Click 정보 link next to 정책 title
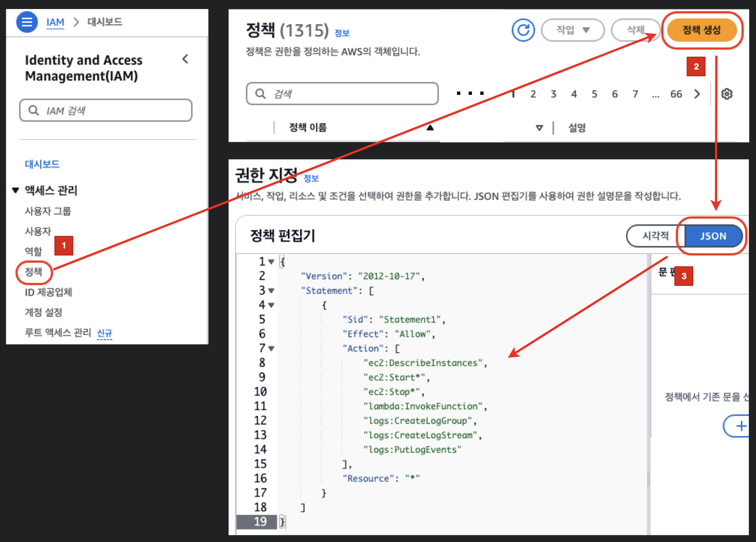The height and width of the screenshot is (542, 756). point(342,33)
